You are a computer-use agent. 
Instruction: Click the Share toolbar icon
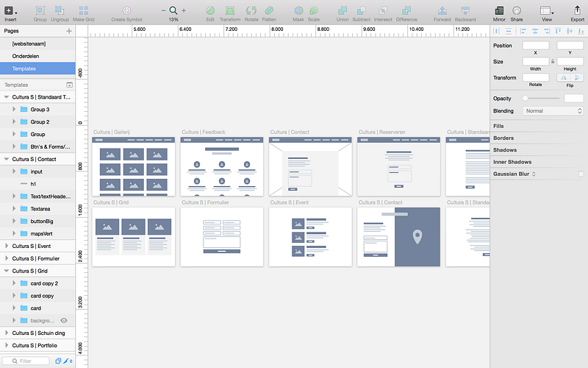(517, 10)
